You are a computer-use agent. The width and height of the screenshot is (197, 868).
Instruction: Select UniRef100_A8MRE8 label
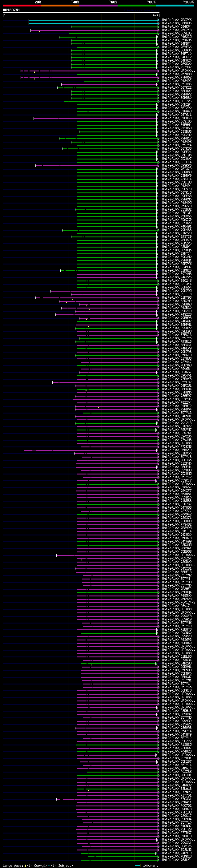click(177, 857)
